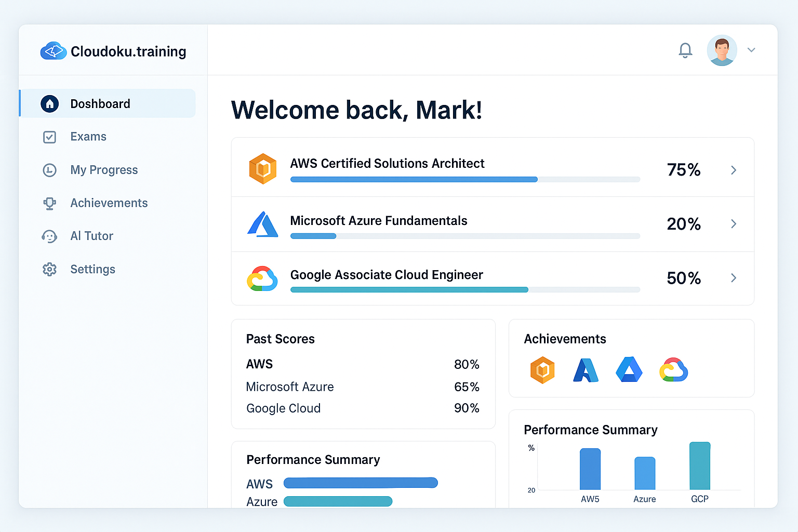Screen dimensions: 798x532
Task: Click the Cloudoku cloud logo icon
Action: coord(54,51)
